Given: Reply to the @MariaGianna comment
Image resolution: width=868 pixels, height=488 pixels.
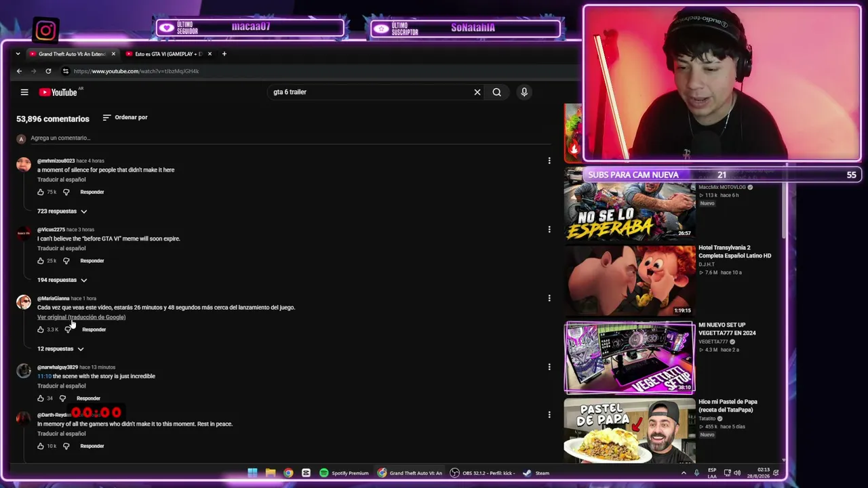Looking at the screenshot, I should click(x=94, y=329).
